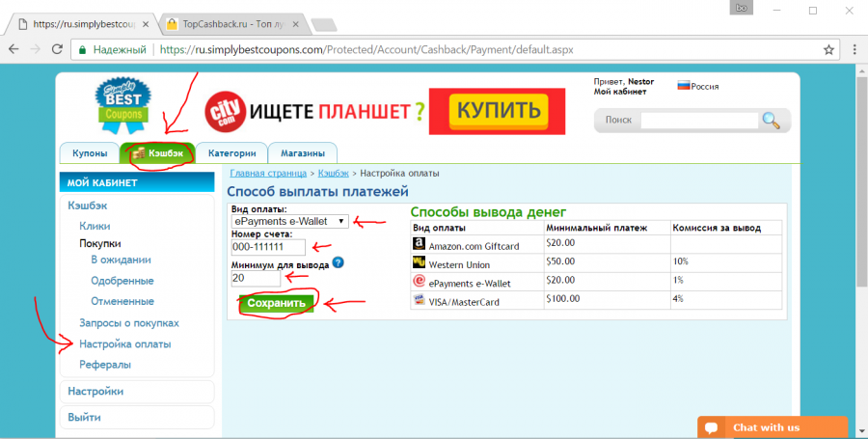Click Главная страница breadcrumb link
868x439 pixels.
(268, 174)
